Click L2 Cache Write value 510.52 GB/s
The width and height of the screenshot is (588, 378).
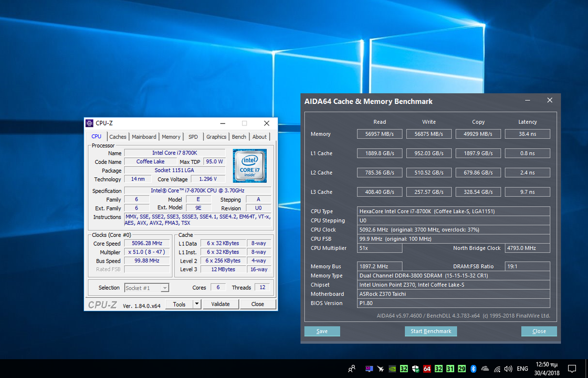429,173
